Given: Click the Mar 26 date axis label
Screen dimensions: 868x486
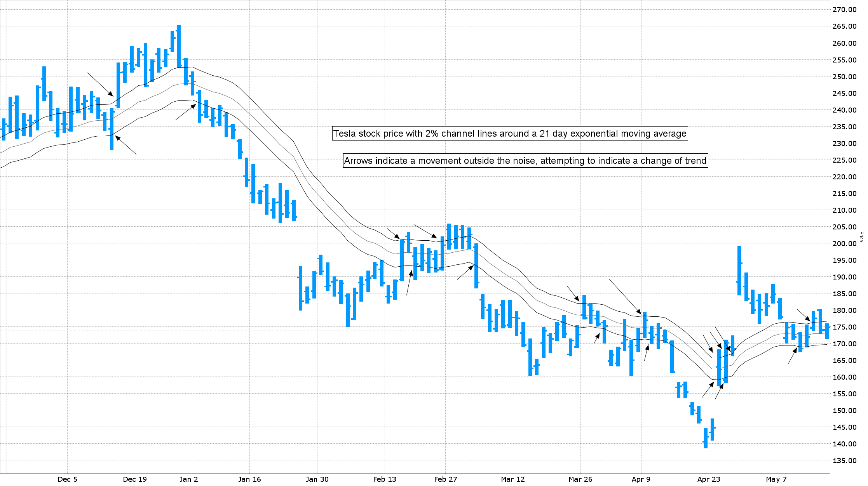Looking at the screenshot, I should [580, 479].
